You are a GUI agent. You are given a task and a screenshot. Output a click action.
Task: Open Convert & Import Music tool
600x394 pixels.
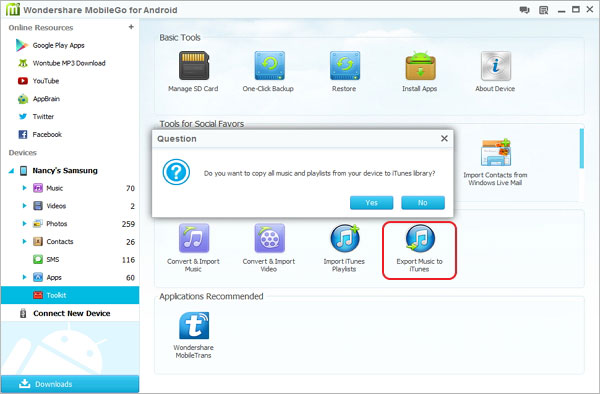pyautogui.click(x=194, y=248)
